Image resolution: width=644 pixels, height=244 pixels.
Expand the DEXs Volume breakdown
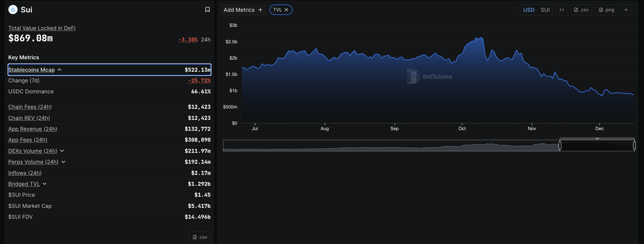[62, 151]
